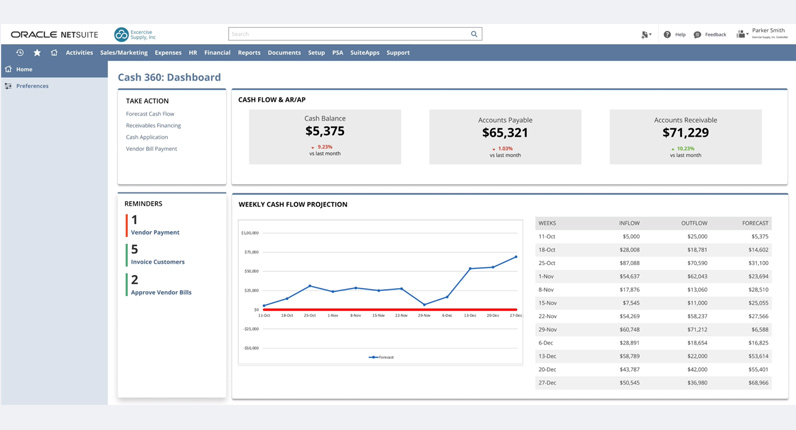Open the Help question mark icon

[x=667, y=35]
